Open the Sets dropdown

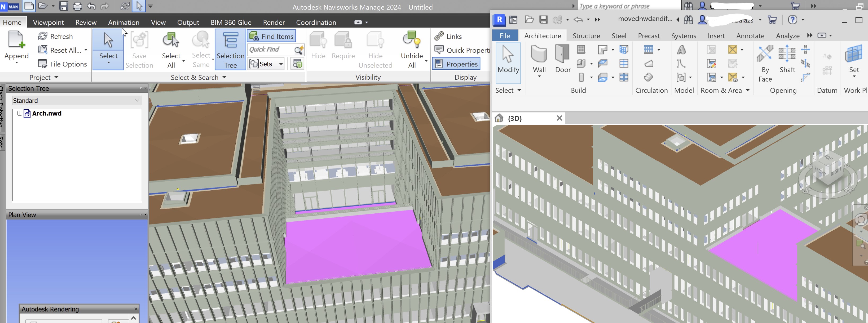281,64
